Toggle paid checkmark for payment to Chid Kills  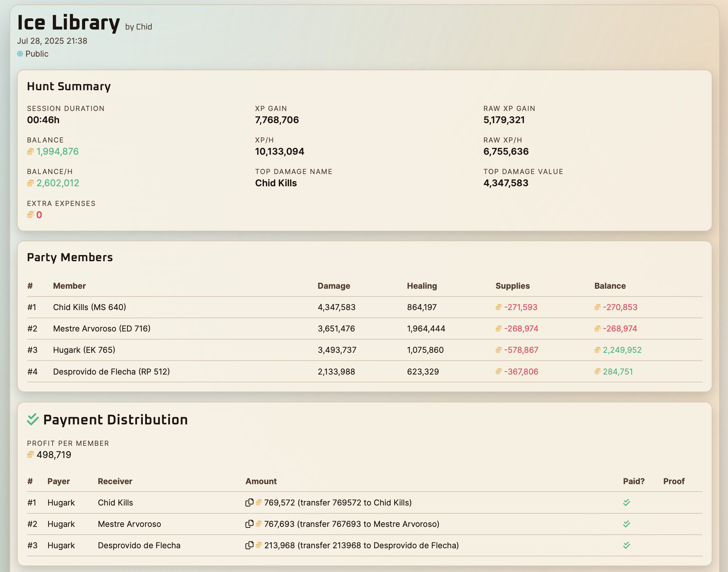click(627, 502)
